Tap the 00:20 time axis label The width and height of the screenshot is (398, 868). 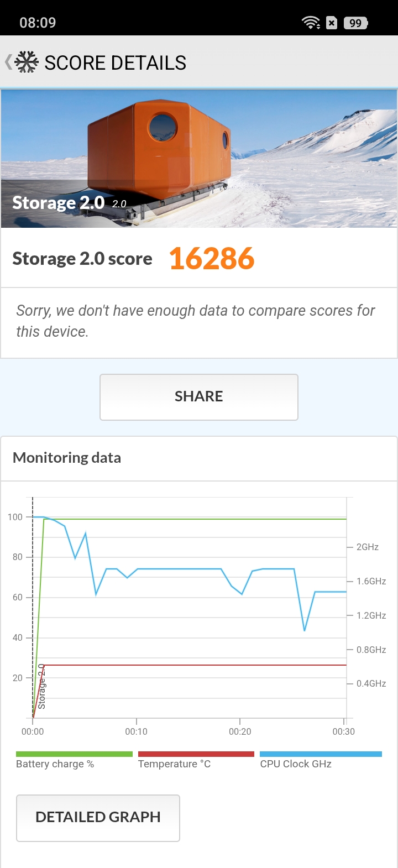[240, 731]
